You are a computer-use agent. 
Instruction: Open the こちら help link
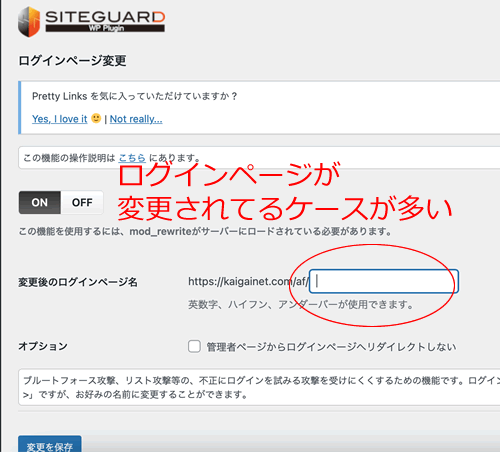[x=132, y=158]
